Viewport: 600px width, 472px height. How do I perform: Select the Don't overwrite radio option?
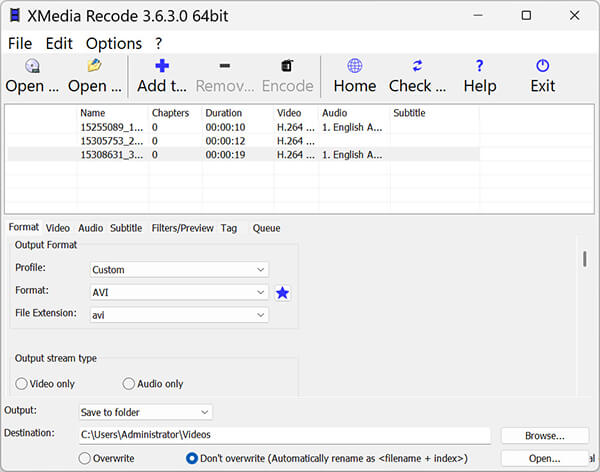coord(192,458)
